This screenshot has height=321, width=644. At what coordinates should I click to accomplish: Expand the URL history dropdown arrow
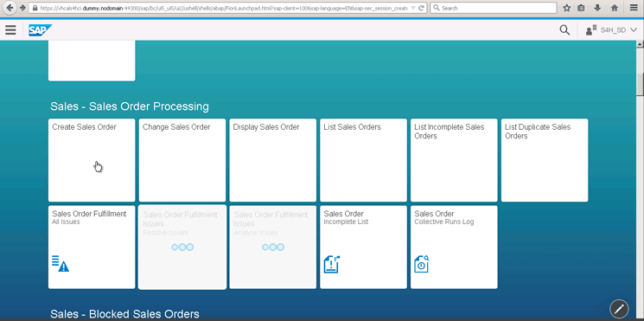point(413,8)
